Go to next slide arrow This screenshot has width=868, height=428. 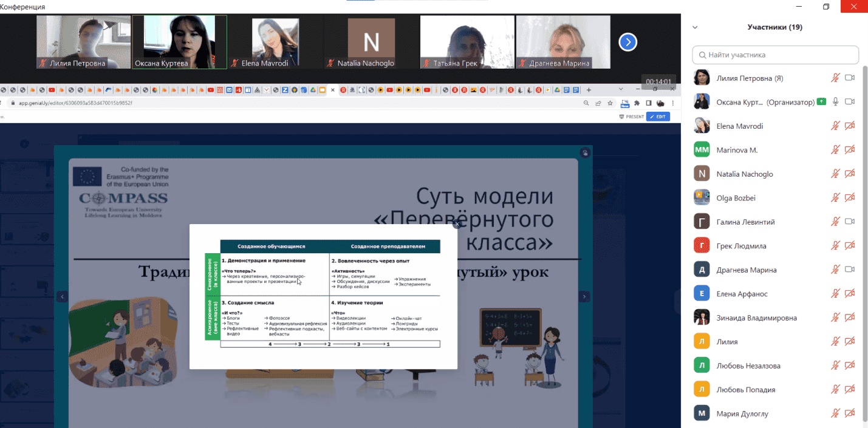pos(584,297)
